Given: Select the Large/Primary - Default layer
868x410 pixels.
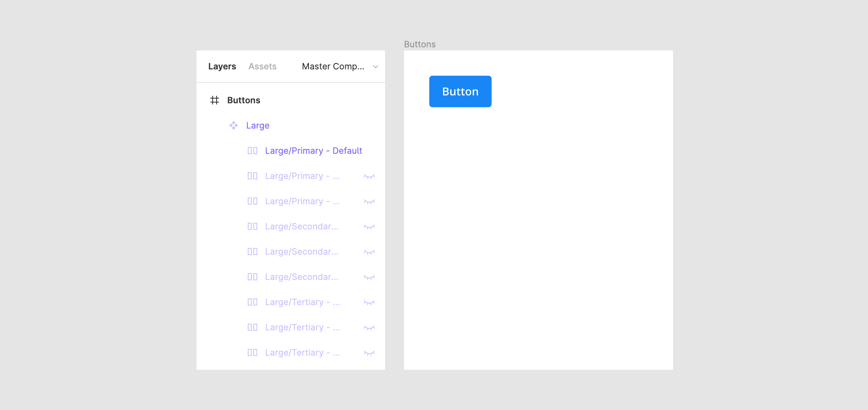Looking at the screenshot, I should [x=314, y=151].
